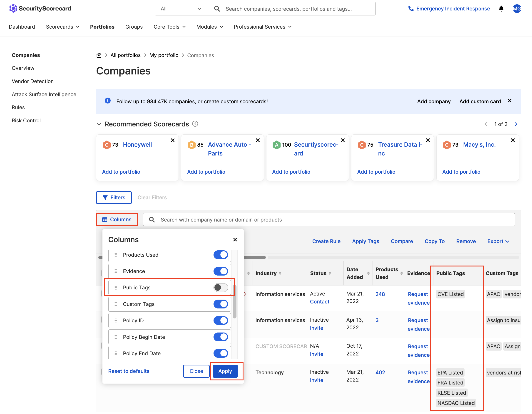Screen dimensions: 532x414
Task: Go to previous recommended scorecards page
Action: point(486,124)
